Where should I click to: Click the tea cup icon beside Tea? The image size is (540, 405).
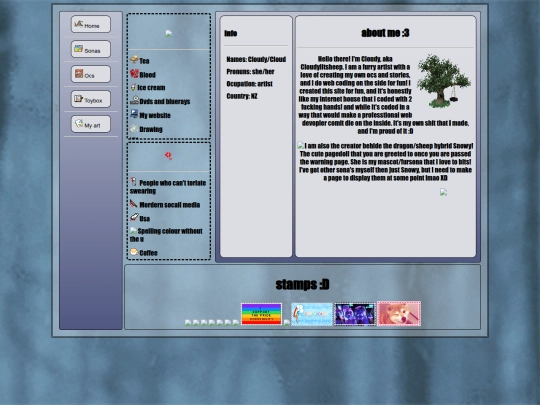pos(134,60)
